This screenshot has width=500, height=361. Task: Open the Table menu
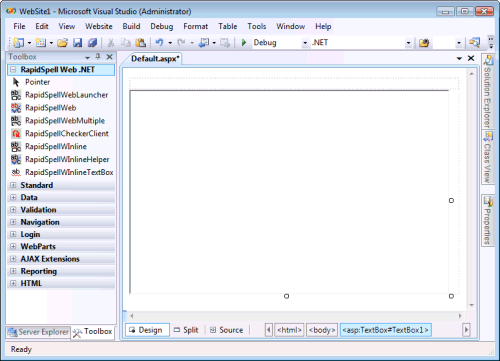(x=228, y=26)
